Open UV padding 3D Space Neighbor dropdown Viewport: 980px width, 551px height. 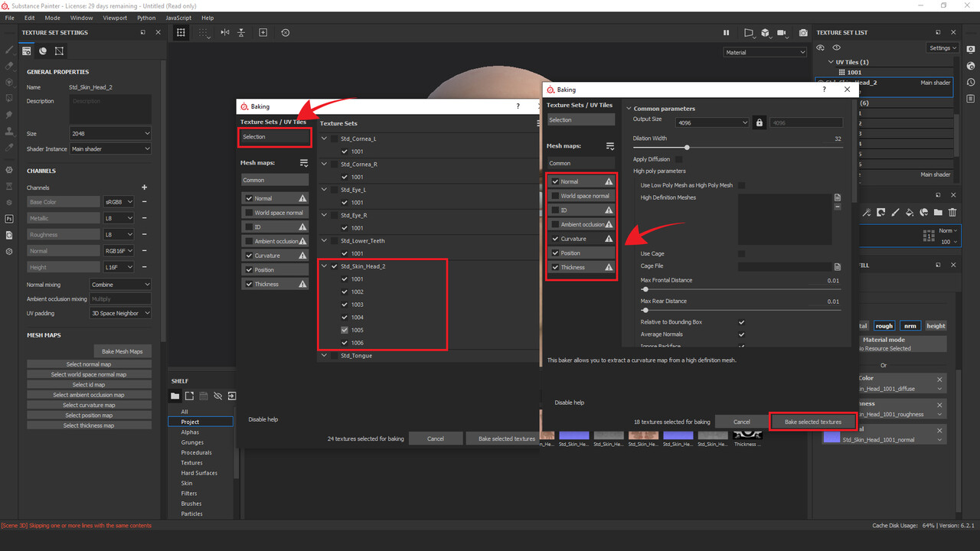coord(120,313)
